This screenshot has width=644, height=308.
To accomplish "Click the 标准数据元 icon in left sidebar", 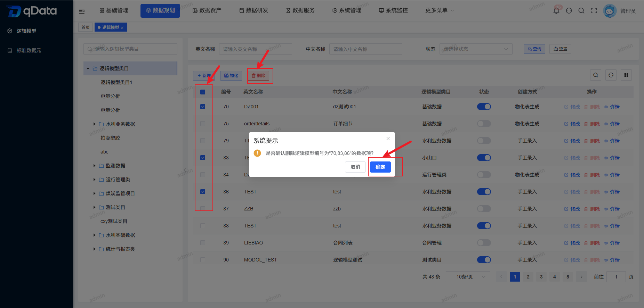I will [x=10, y=50].
